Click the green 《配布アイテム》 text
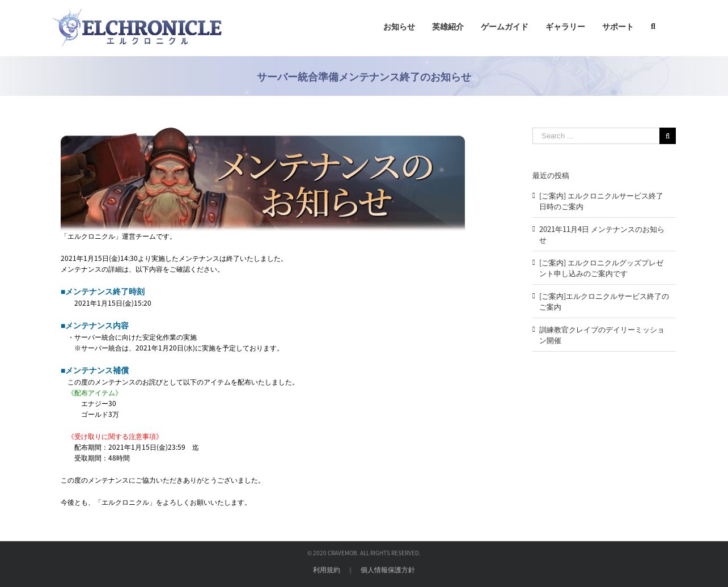Viewport: 728px width, 587px height. [x=95, y=393]
